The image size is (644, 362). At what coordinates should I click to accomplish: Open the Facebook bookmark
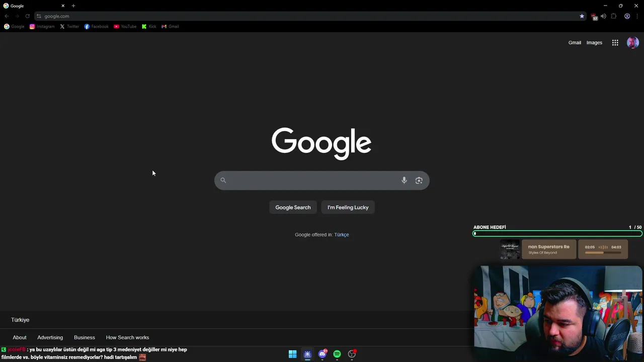click(x=96, y=27)
